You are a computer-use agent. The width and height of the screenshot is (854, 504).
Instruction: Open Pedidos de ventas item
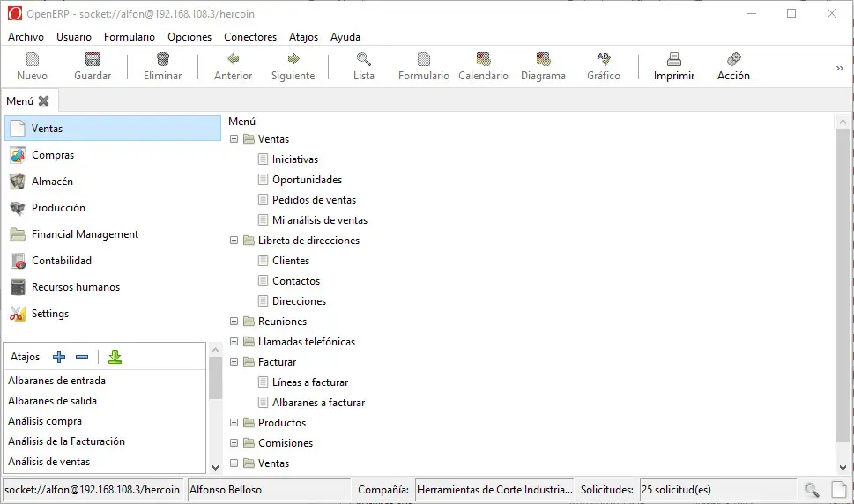coord(314,200)
